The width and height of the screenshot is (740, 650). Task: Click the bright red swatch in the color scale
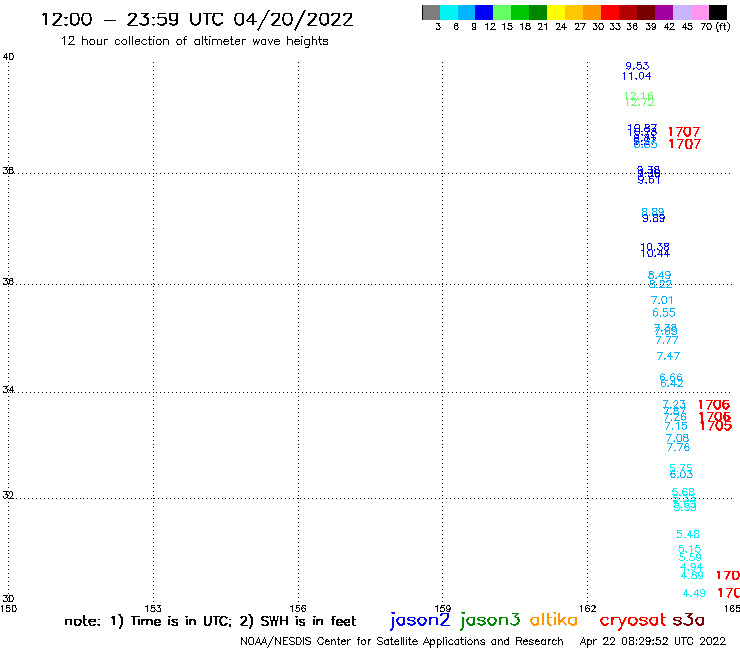610,12
